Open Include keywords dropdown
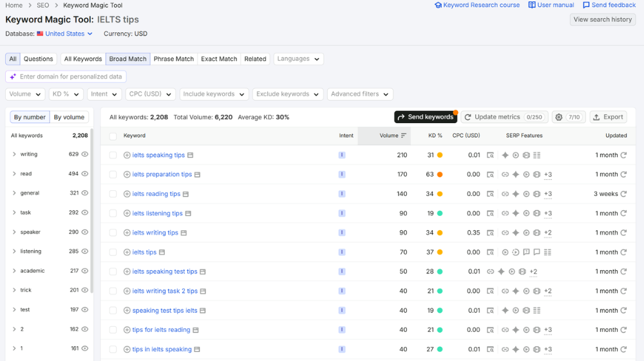The image size is (644, 361). [x=214, y=94]
